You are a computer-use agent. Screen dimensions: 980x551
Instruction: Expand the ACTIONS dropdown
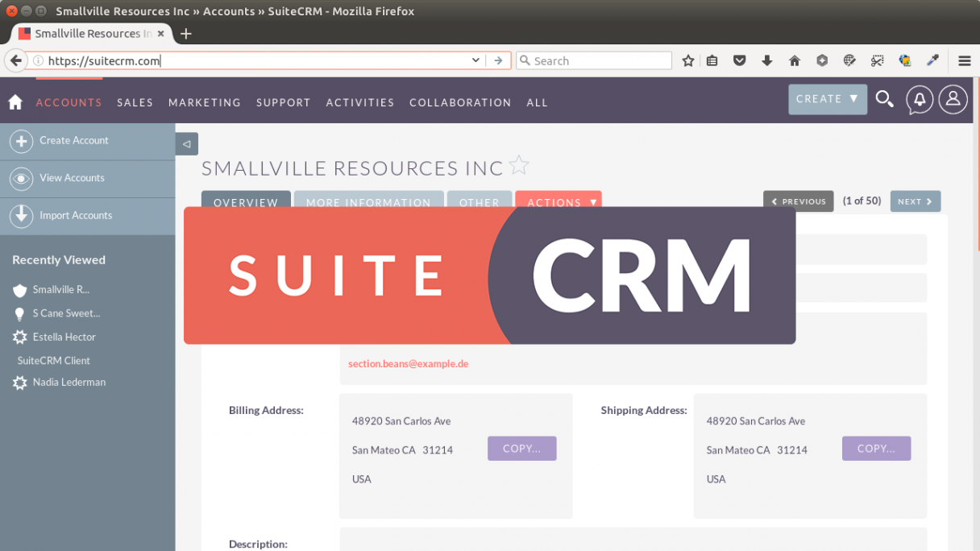559,202
